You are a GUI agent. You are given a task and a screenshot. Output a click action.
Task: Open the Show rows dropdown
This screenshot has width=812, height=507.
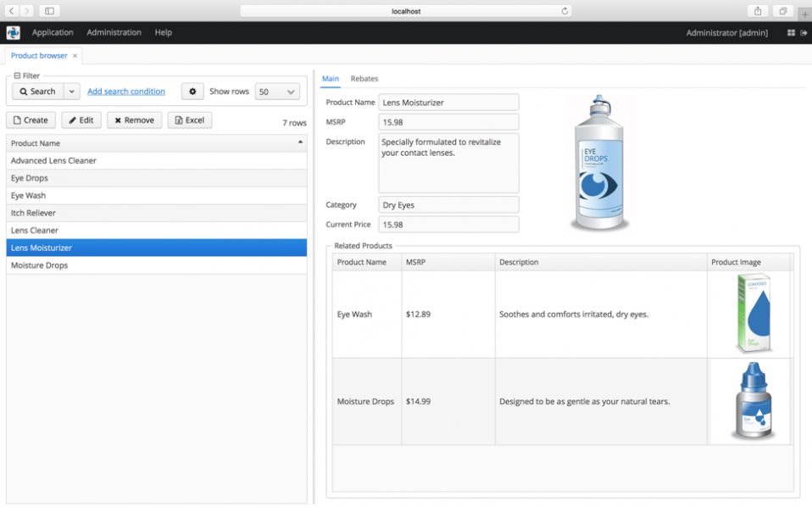(277, 92)
